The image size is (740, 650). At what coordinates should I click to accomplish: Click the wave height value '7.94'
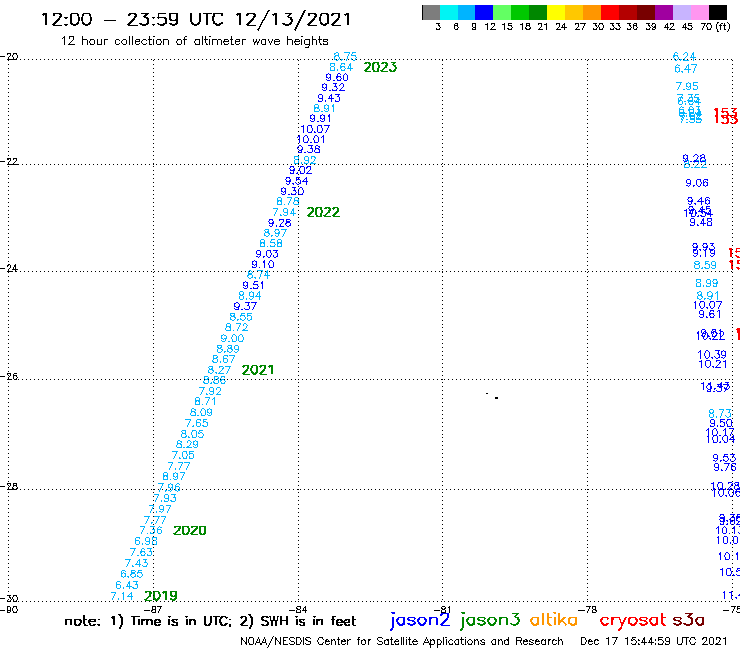pyautogui.click(x=284, y=212)
